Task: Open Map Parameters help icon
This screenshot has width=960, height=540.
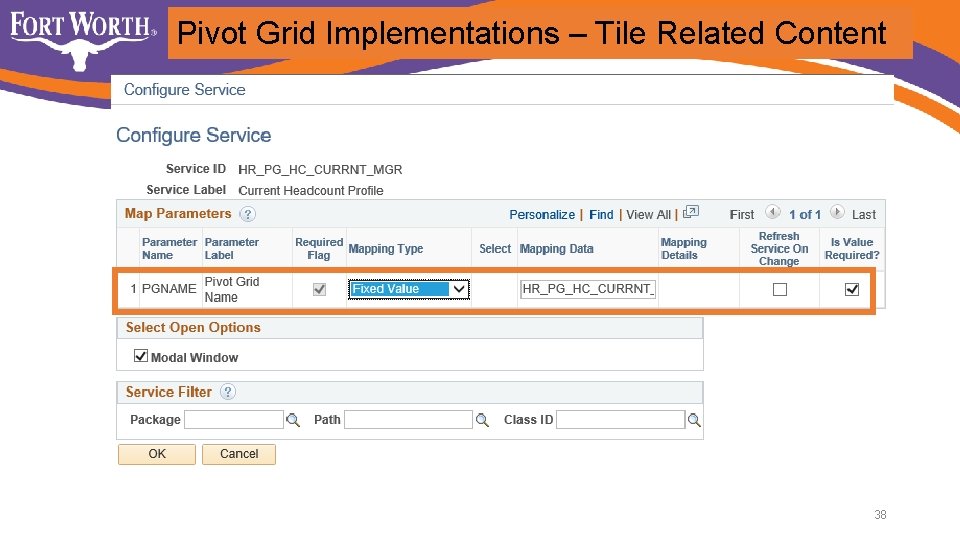Action: 247,214
